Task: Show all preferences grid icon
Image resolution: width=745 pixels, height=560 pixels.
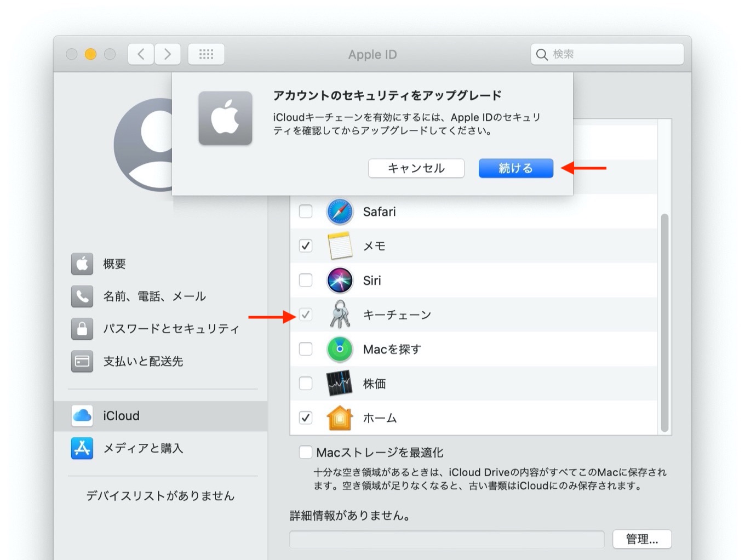Action: pos(206,54)
